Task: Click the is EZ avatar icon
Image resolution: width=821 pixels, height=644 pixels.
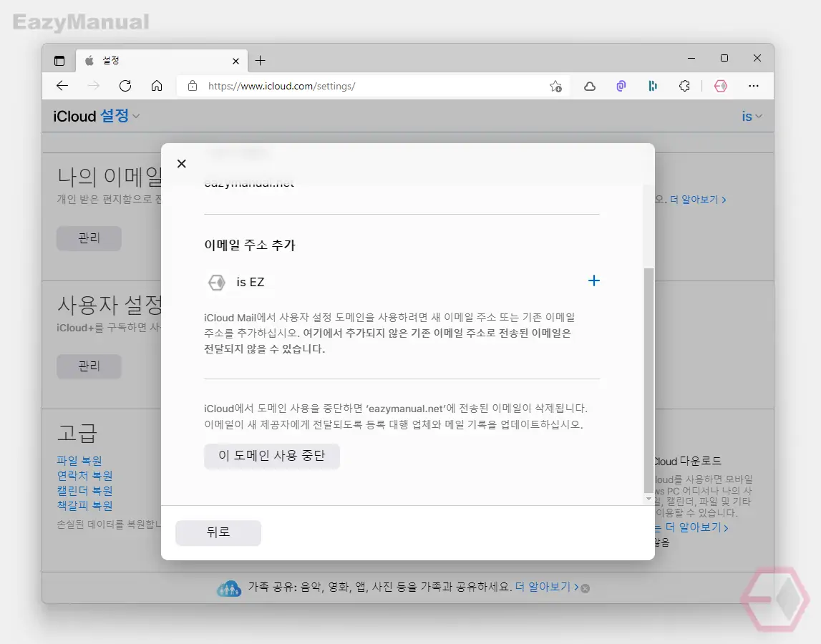Action: click(x=217, y=282)
